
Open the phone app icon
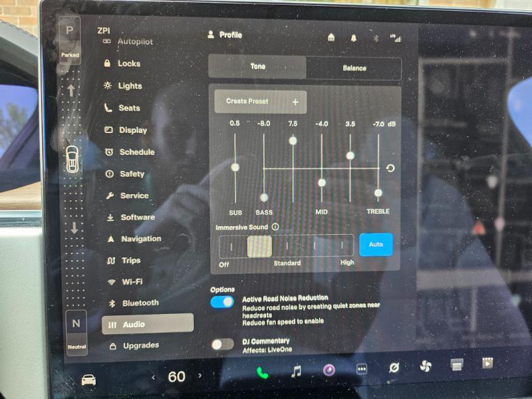pos(263,372)
